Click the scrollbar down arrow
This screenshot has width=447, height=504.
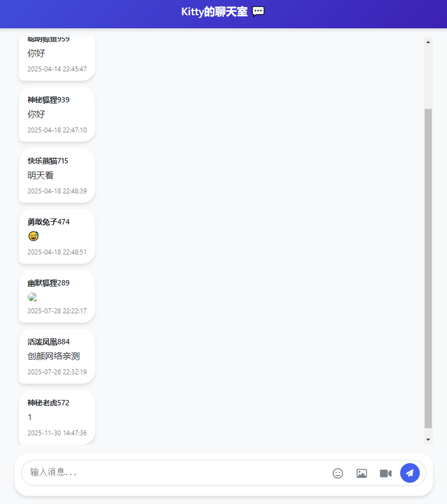(x=428, y=439)
